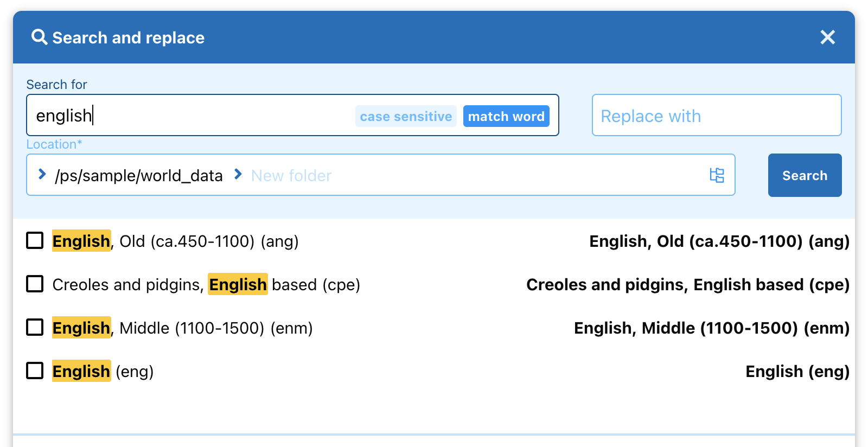This screenshot has height=447, width=868.
Task: Close the Search and replace dialog
Action: [x=827, y=37]
